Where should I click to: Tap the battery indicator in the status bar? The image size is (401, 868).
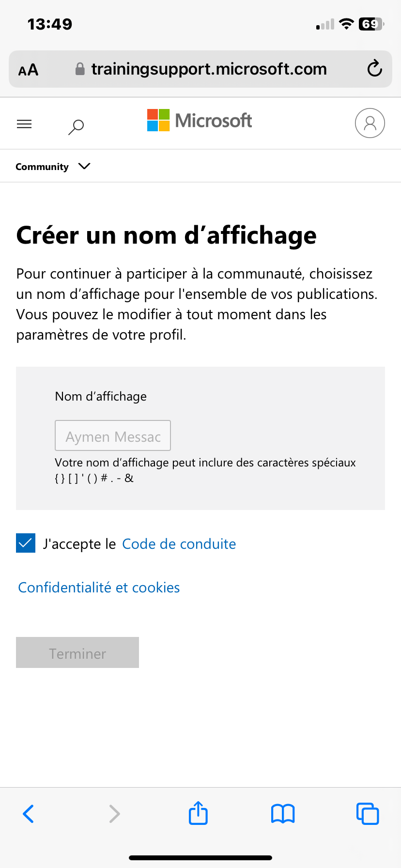click(370, 24)
